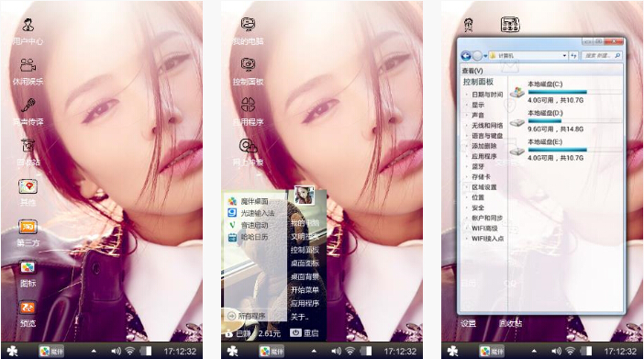
Task: Click the blue back arrow in the 计算机 window
Action: click(x=466, y=55)
